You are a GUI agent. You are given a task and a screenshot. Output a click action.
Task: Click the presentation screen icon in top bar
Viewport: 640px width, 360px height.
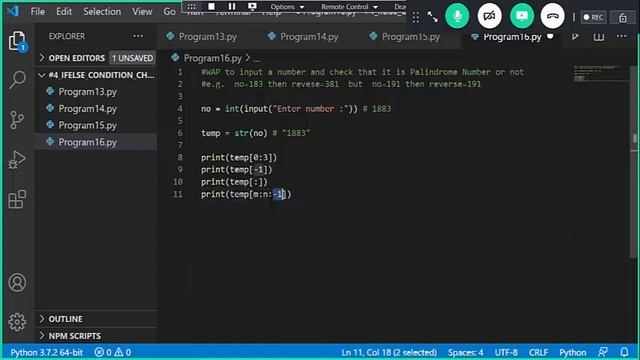coord(252,6)
